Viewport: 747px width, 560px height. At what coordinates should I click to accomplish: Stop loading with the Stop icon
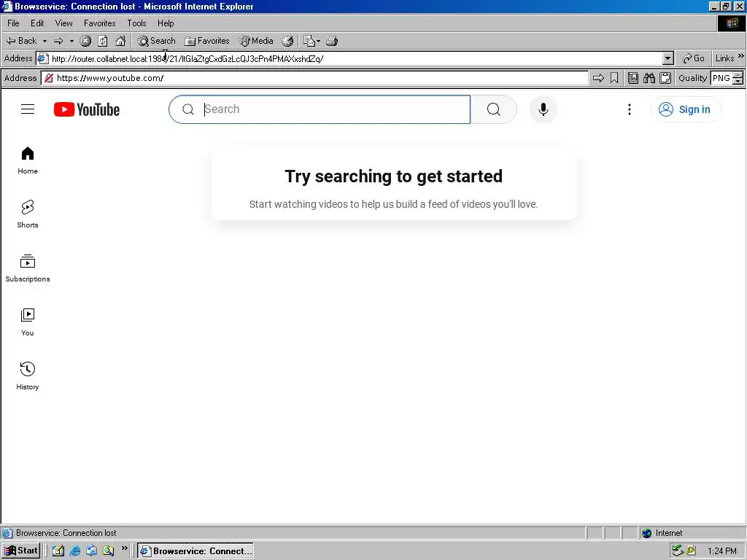pyautogui.click(x=86, y=41)
